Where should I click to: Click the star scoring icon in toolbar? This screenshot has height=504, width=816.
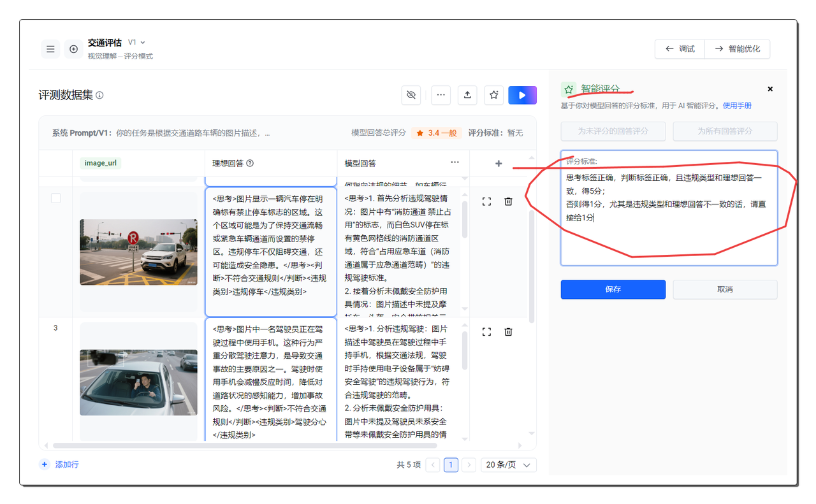coord(494,95)
